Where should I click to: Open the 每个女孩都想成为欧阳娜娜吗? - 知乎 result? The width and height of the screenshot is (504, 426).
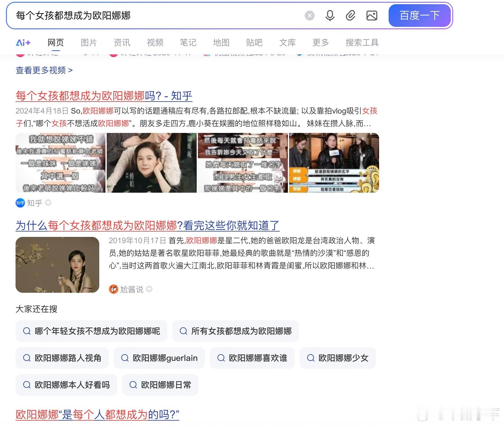coord(104,96)
